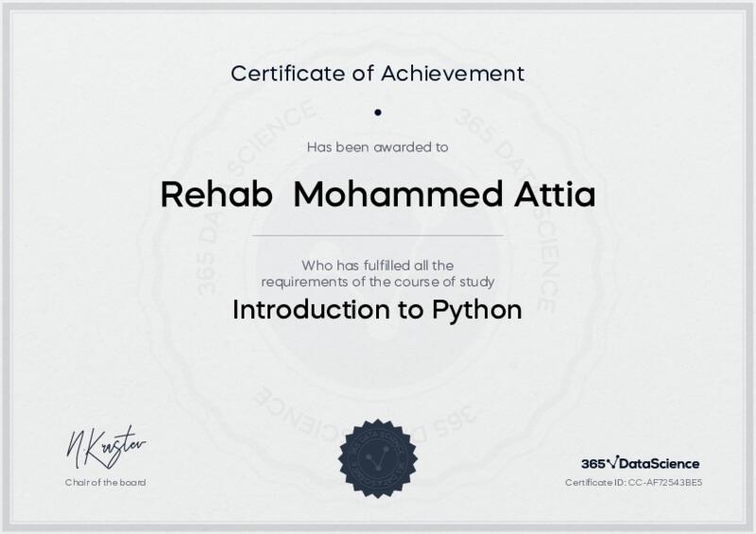The height and width of the screenshot is (534, 756).
Task: Click the middle name Mohammed
Action: tap(395, 196)
